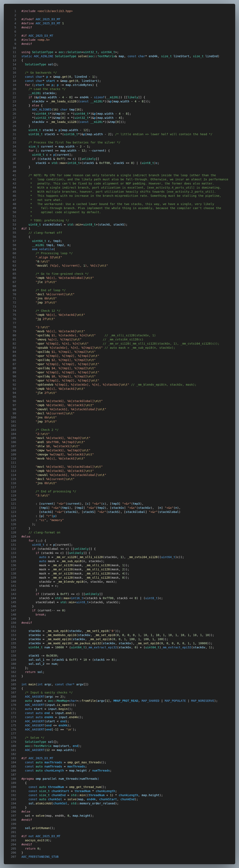The image size is (239, 868).
Task: Click 'uint64_t c, tmp3;' declaration
Action: (47, 241)
